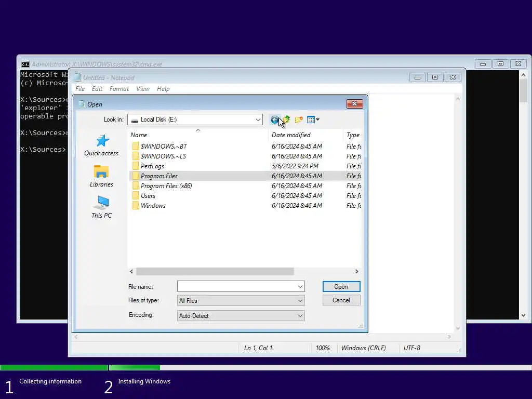Select the PerfLogs folder icon
This screenshot has height=399, width=532.
coord(136,166)
